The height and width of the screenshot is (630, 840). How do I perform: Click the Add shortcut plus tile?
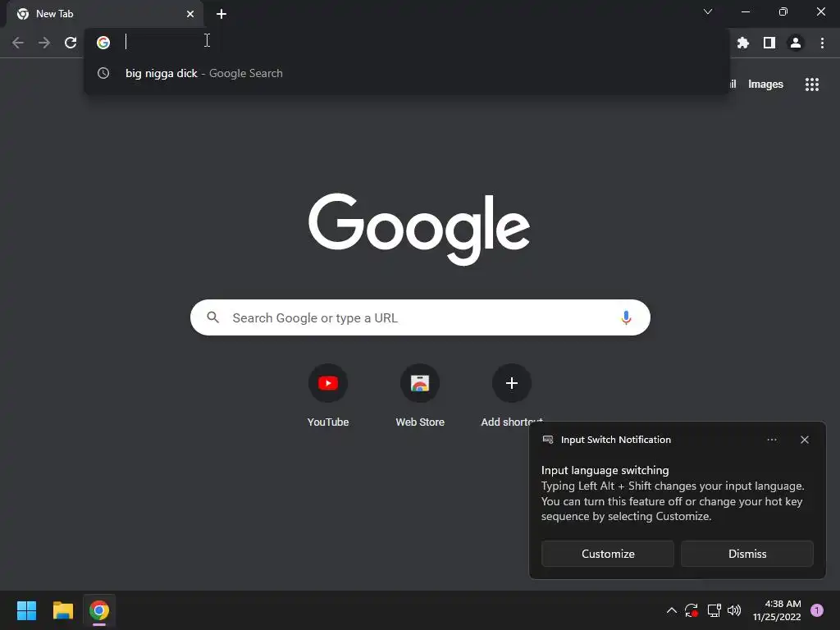pos(512,383)
